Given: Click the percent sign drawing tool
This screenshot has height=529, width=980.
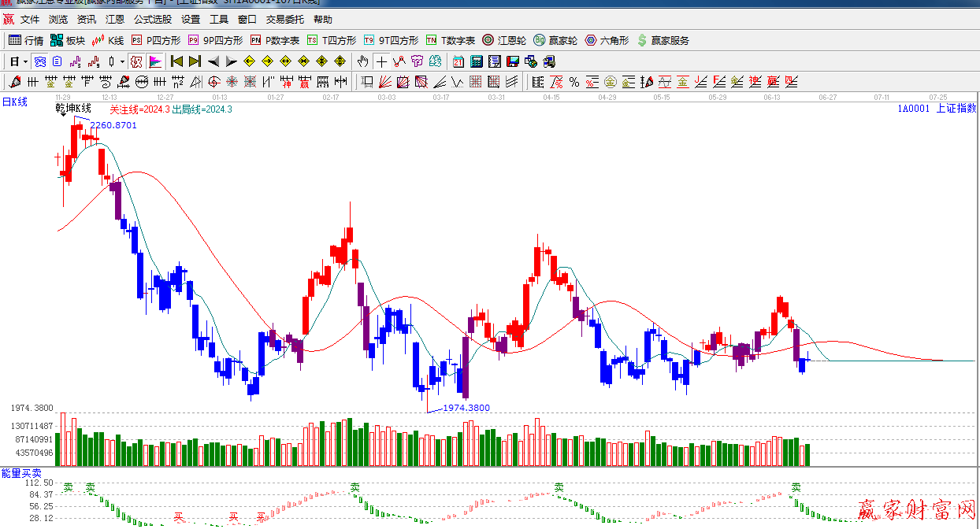Looking at the screenshot, I should 574,82.
